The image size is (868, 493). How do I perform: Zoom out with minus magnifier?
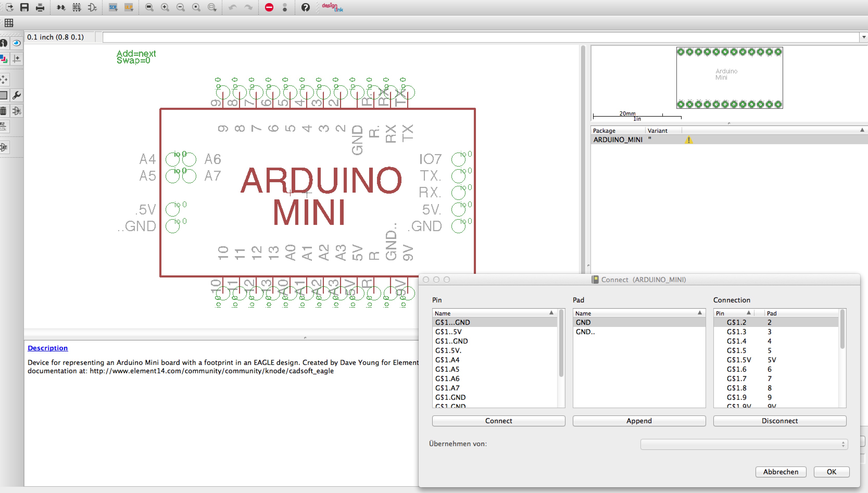[181, 7]
